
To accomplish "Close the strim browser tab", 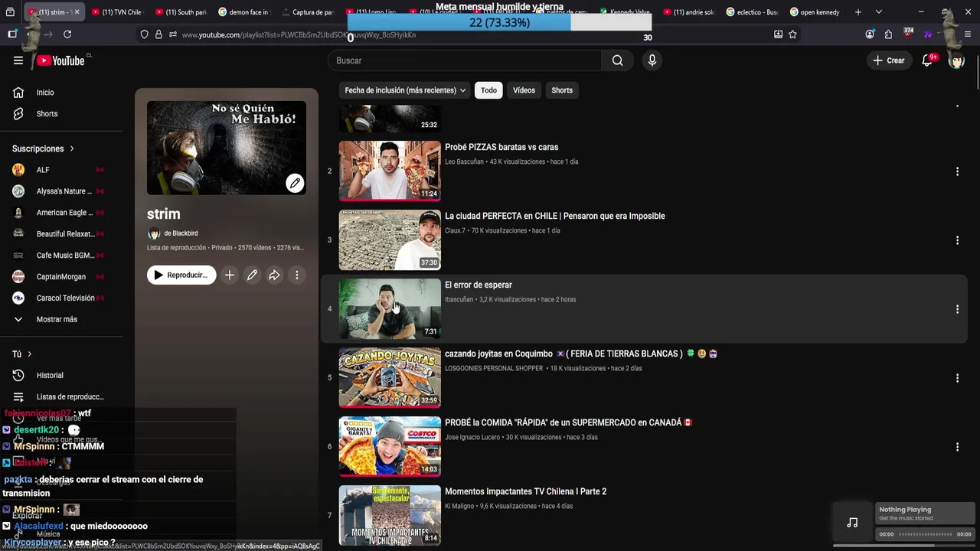I will point(77,12).
